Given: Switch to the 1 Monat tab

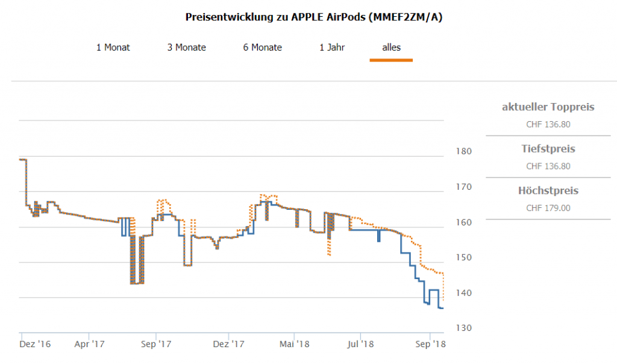Looking at the screenshot, I should (x=113, y=47).
